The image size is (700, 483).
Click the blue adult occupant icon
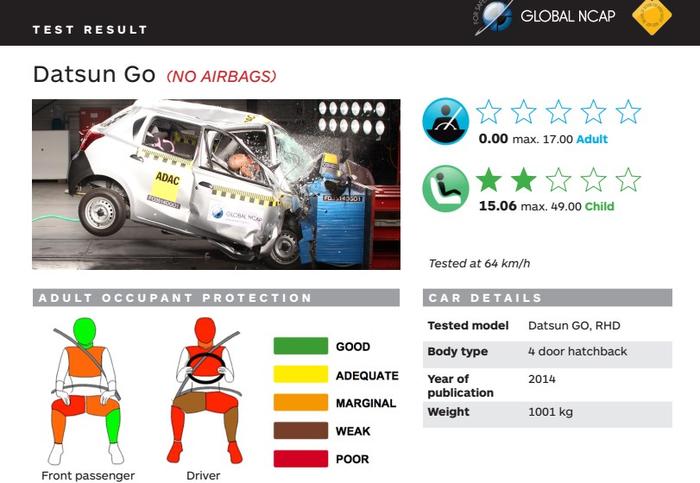click(x=446, y=121)
